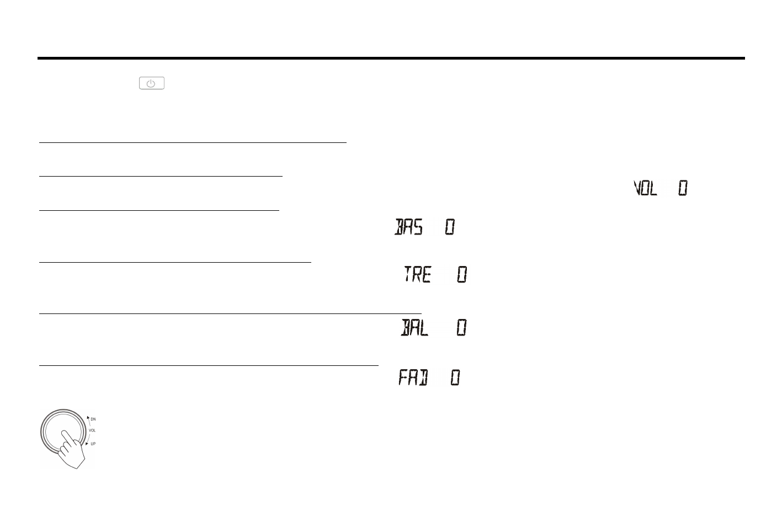Click the UP arrowhead beside the knob
Image resolution: width=782 pixels, height=532 pixels.
click(x=87, y=443)
